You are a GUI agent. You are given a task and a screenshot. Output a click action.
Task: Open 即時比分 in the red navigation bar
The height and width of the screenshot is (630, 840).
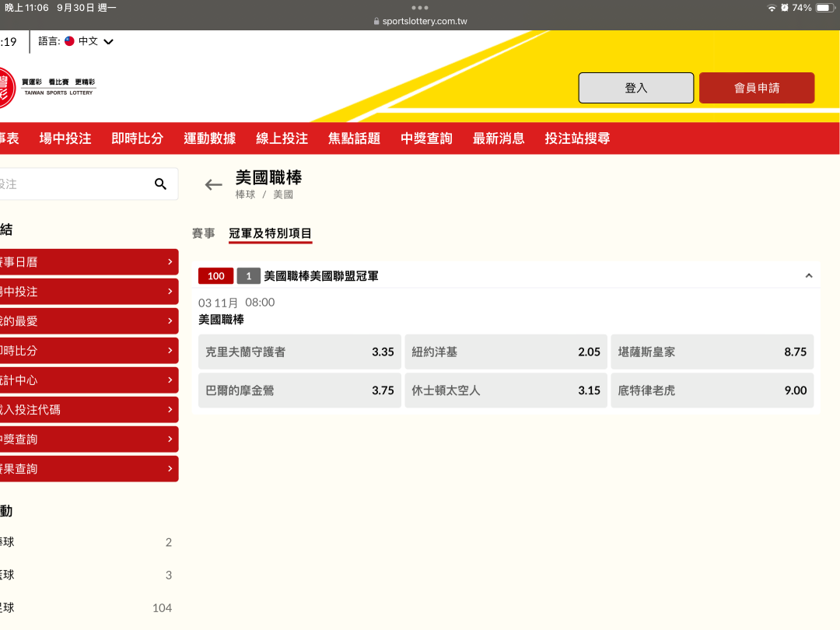coord(138,138)
